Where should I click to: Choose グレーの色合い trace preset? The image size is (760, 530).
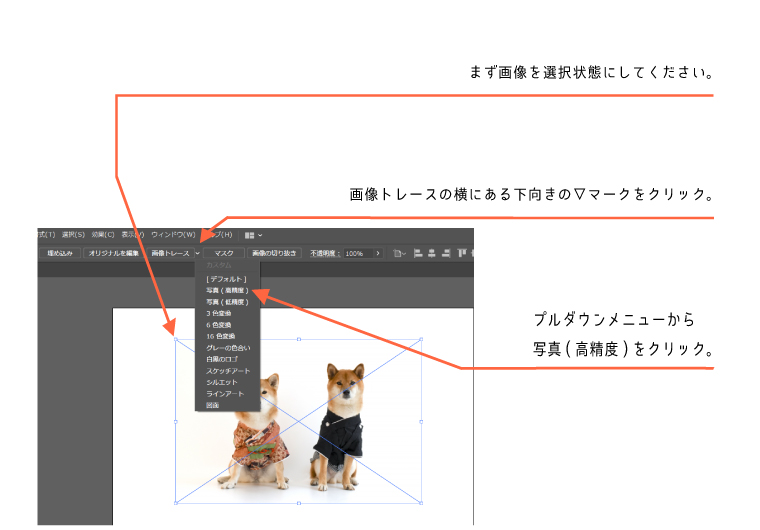[x=227, y=348]
